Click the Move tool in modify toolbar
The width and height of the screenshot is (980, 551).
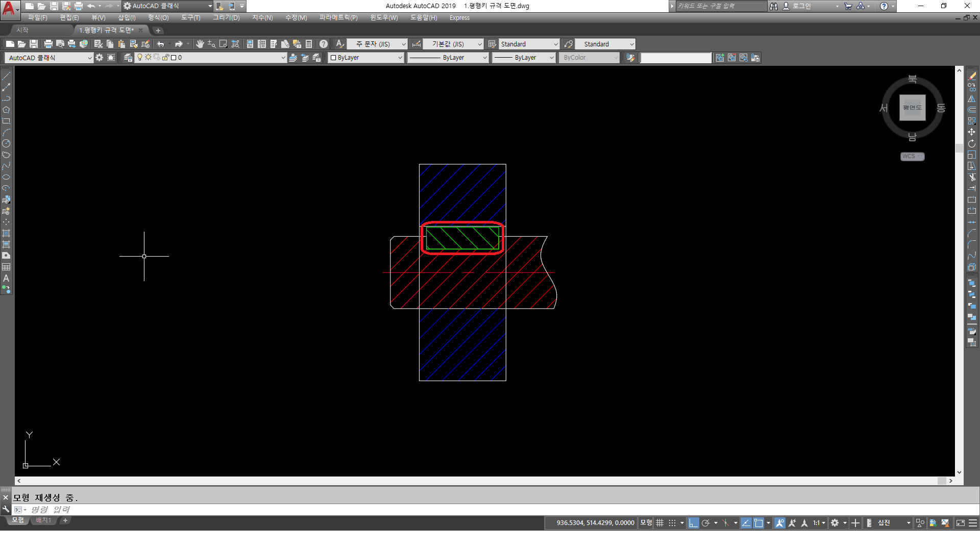[971, 132]
